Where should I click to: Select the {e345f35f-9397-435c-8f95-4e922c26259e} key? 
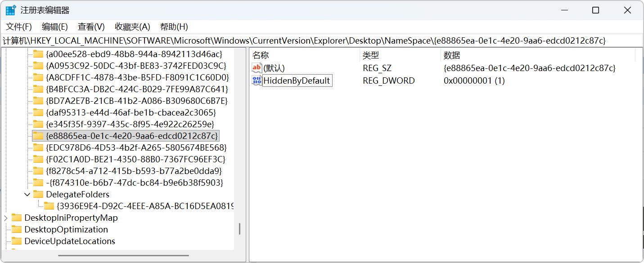point(130,124)
